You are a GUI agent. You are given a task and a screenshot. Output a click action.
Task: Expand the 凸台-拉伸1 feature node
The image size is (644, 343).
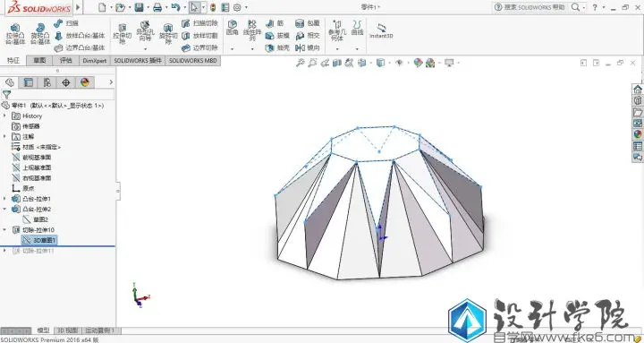point(5,199)
